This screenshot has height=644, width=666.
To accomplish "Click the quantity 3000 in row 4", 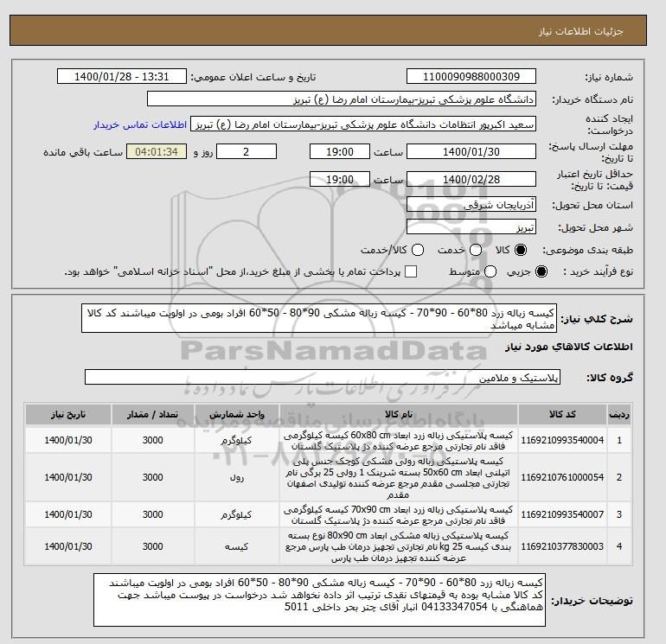I will coord(153,546).
